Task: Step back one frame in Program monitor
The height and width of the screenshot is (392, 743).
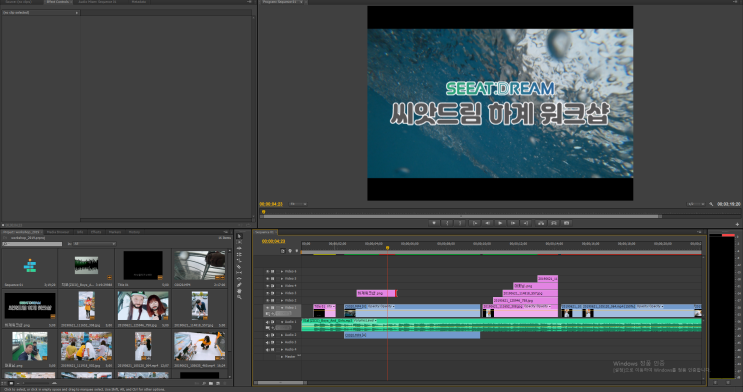Action: [487, 223]
